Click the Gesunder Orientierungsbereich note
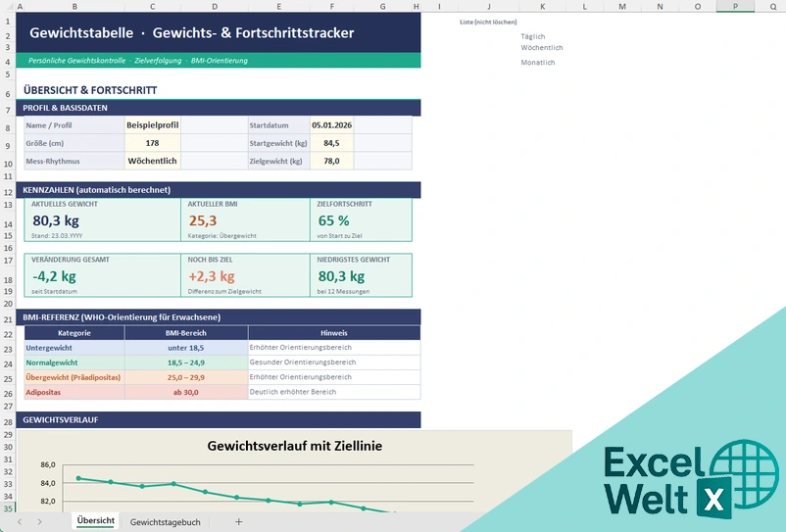786x532 pixels. (303, 363)
